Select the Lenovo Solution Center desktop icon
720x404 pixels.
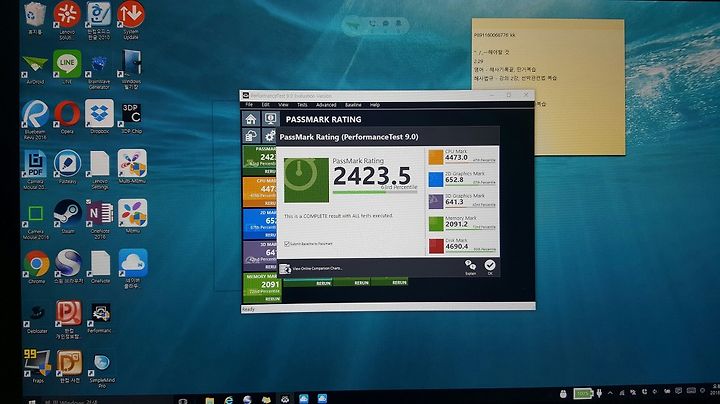67,19
